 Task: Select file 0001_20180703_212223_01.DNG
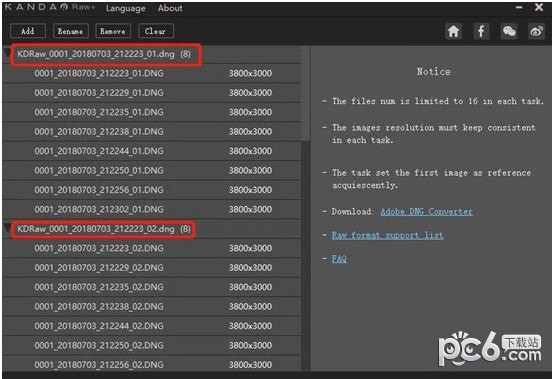(152, 73)
